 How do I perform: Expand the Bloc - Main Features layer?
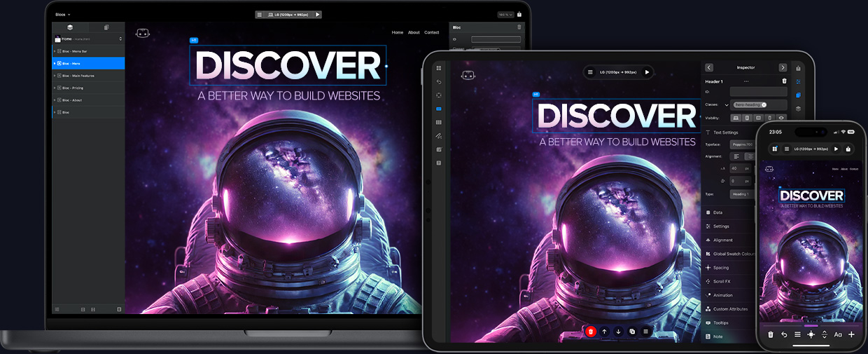(55, 76)
